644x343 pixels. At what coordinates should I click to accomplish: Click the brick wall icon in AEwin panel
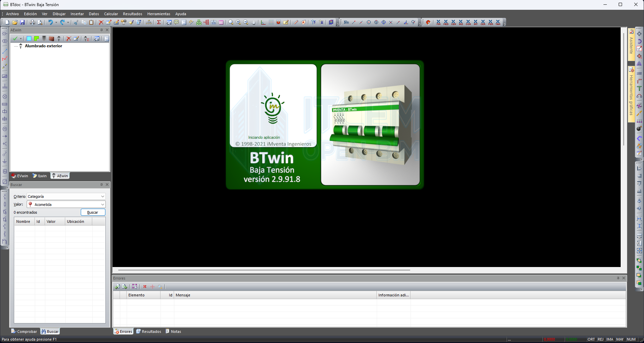pos(51,38)
